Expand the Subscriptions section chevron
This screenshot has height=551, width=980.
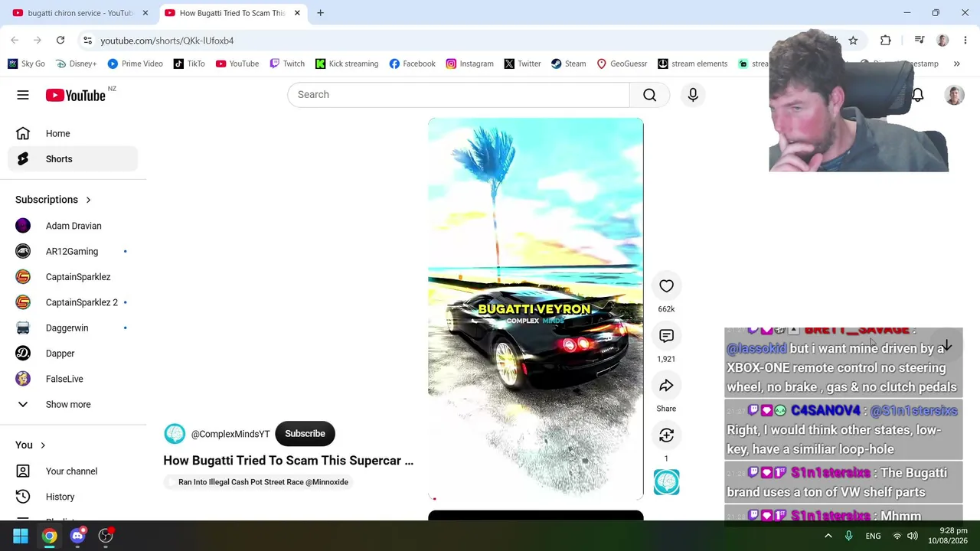pyautogui.click(x=88, y=200)
